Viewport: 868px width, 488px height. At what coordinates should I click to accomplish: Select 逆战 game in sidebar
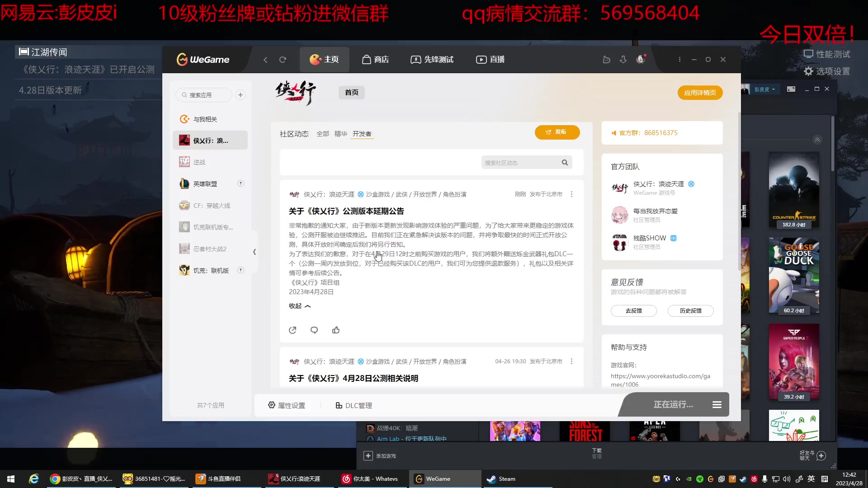pos(210,162)
